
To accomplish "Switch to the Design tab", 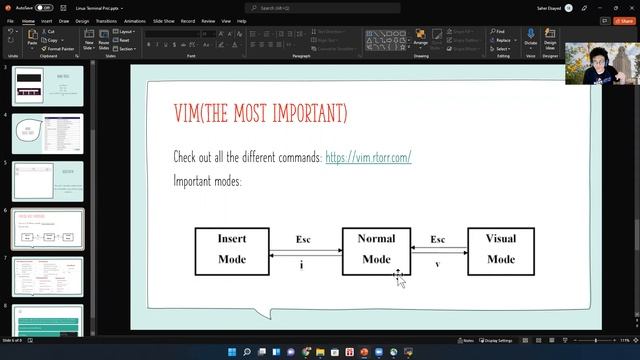I will pos(82,21).
